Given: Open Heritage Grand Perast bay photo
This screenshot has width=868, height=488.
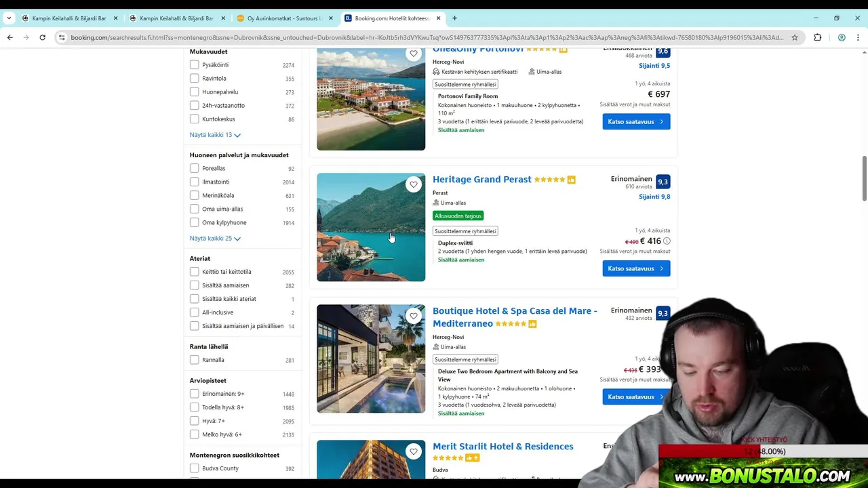Looking at the screenshot, I should click(371, 227).
